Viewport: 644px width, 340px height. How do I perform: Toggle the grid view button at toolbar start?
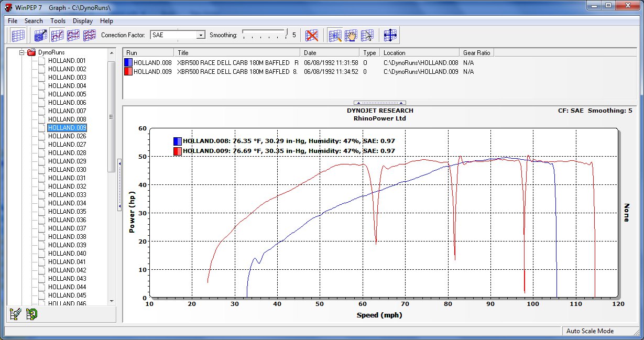[x=18, y=35]
